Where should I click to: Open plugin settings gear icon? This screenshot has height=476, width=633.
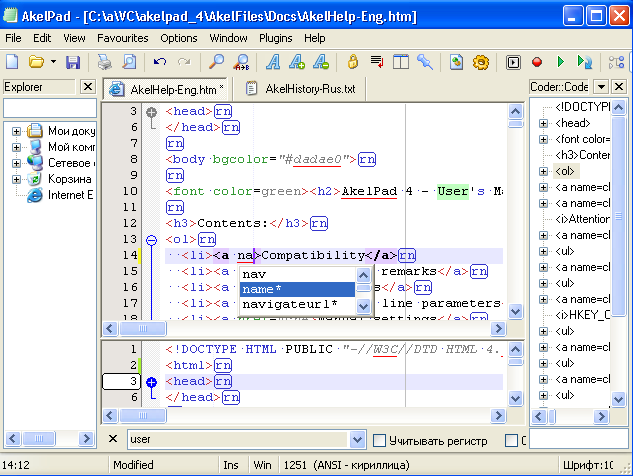pyautogui.click(x=481, y=62)
